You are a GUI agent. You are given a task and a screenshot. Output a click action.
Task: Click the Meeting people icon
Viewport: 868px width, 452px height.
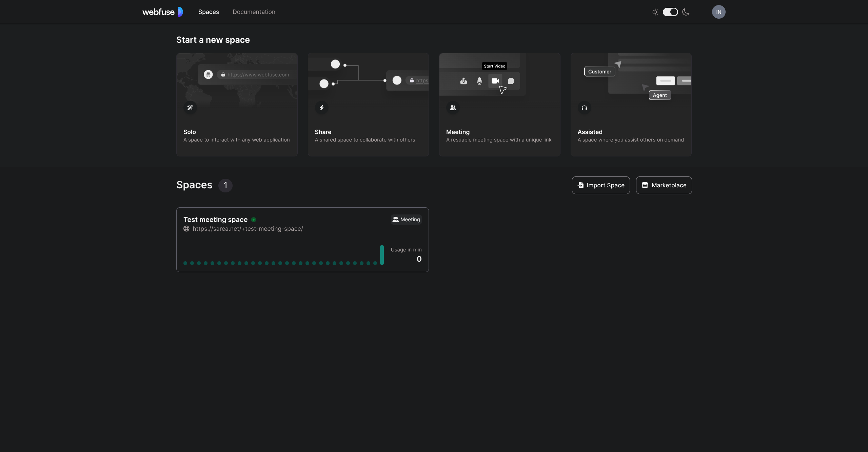coord(453,108)
